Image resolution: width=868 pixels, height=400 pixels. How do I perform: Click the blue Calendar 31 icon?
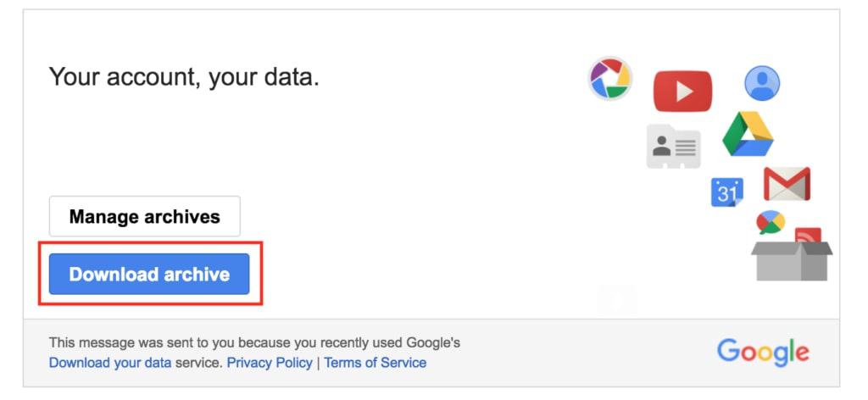pos(726,192)
